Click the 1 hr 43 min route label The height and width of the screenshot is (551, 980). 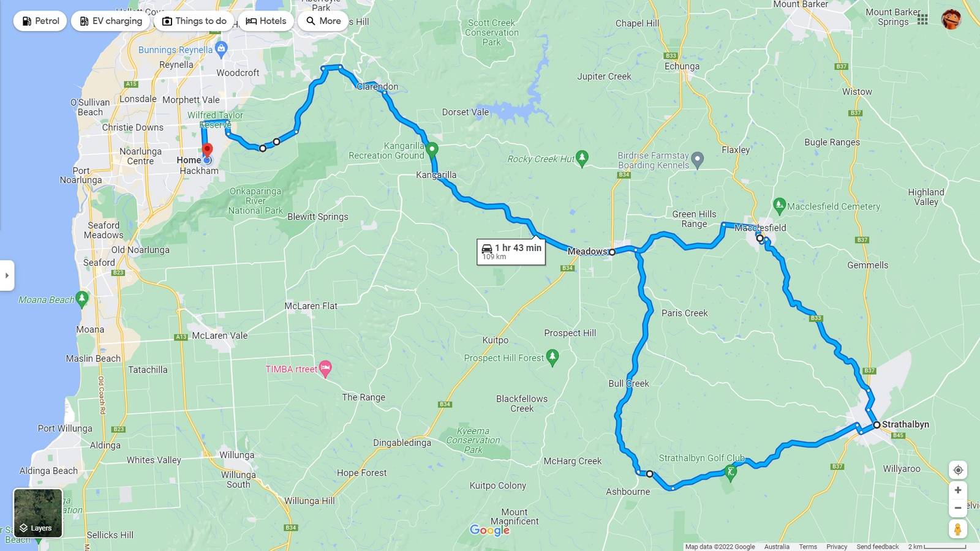[511, 251]
